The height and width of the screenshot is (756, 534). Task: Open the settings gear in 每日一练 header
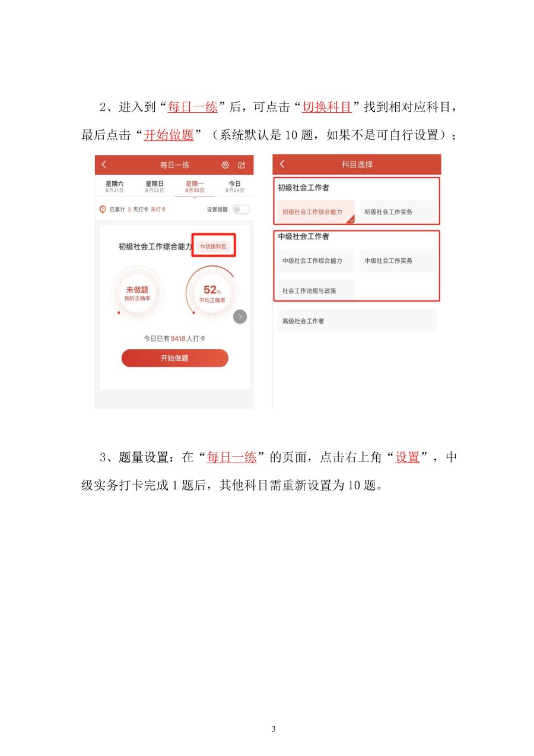tap(225, 165)
